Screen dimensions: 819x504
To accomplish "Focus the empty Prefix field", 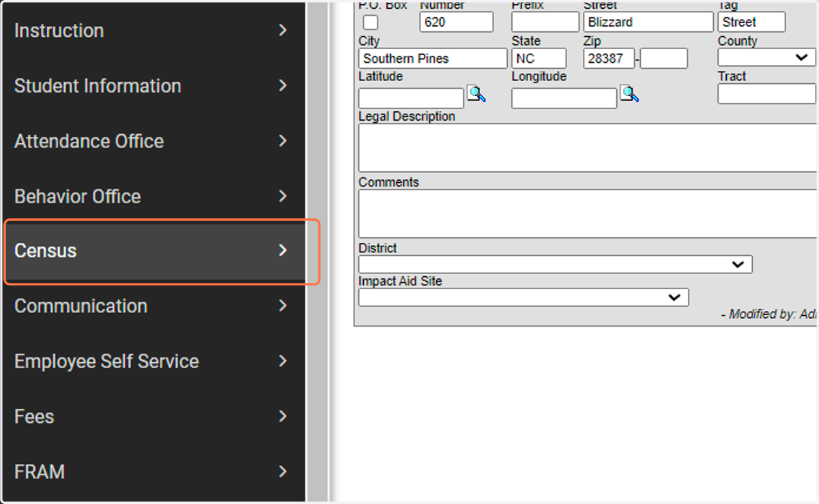I will click(x=545, y=22).
